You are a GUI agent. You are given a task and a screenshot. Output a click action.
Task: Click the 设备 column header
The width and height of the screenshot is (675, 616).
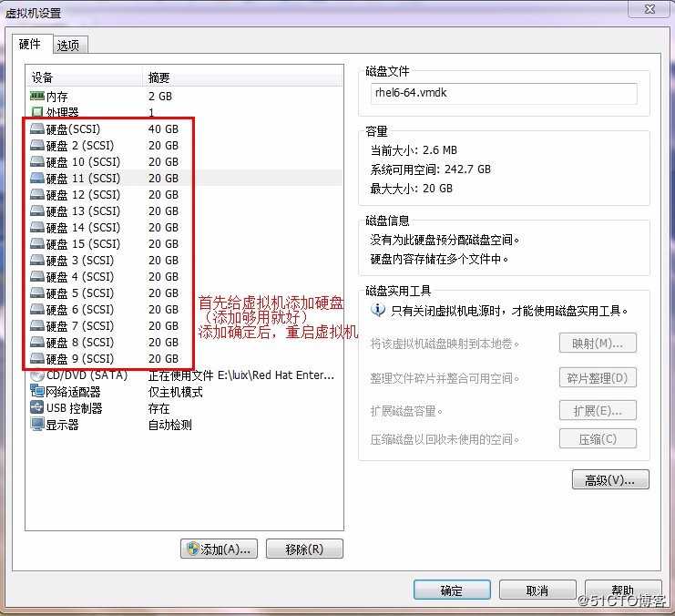[x=84, y=77]
